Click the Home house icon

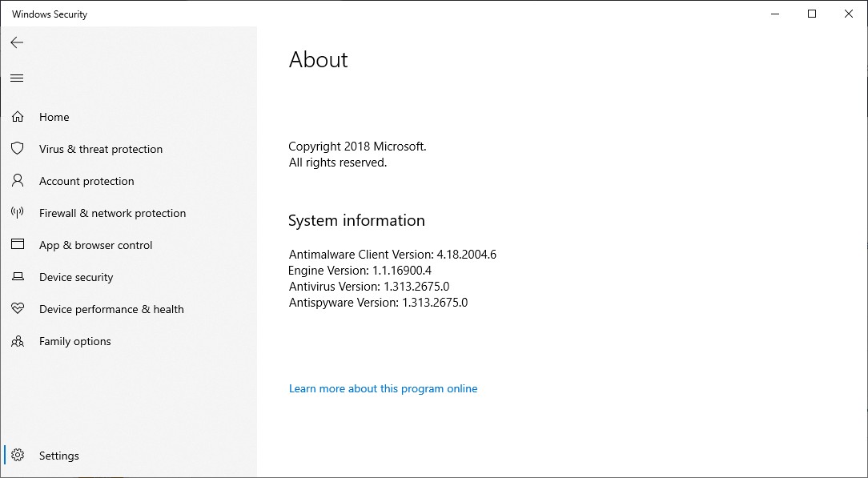click(x=18, y=117)
